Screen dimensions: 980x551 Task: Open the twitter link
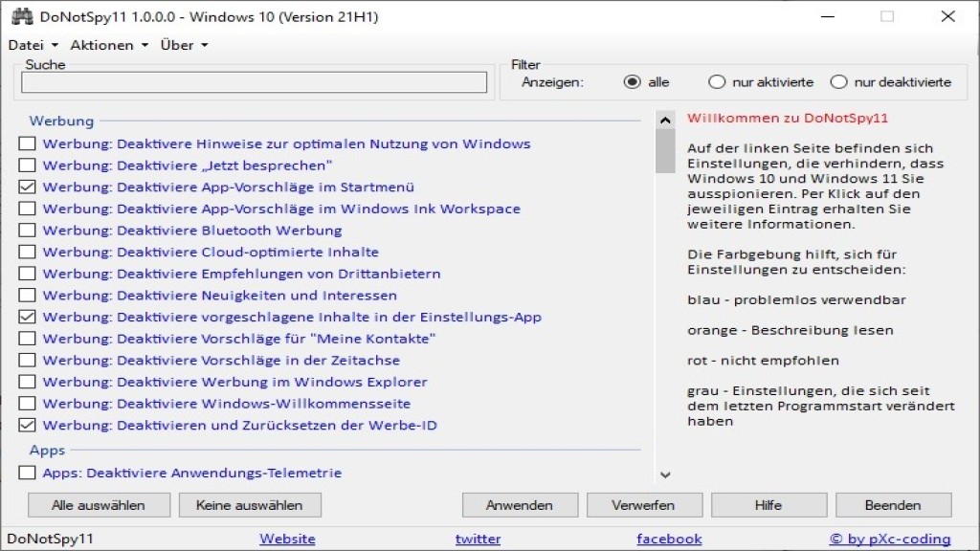click(x=478, y=539)
